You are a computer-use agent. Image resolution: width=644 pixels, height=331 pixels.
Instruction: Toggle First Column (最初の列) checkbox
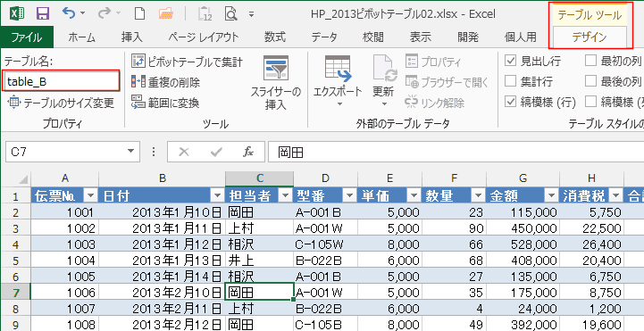pos(590,62)
